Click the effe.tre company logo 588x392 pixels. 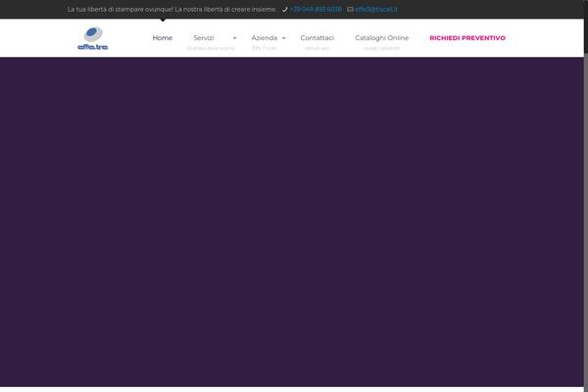point(91,38)
